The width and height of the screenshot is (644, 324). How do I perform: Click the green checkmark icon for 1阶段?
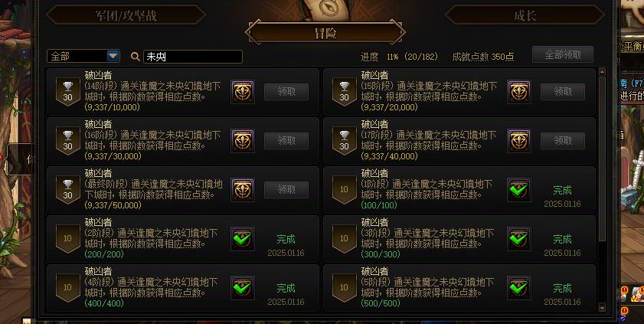click(x=519, y=190)
